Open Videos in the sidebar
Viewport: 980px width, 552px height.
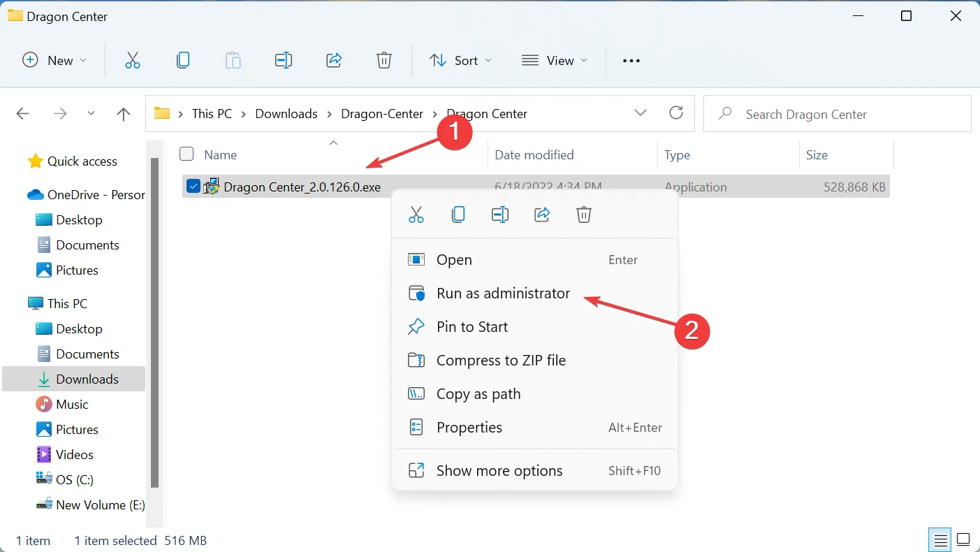(x=65, y=455)
